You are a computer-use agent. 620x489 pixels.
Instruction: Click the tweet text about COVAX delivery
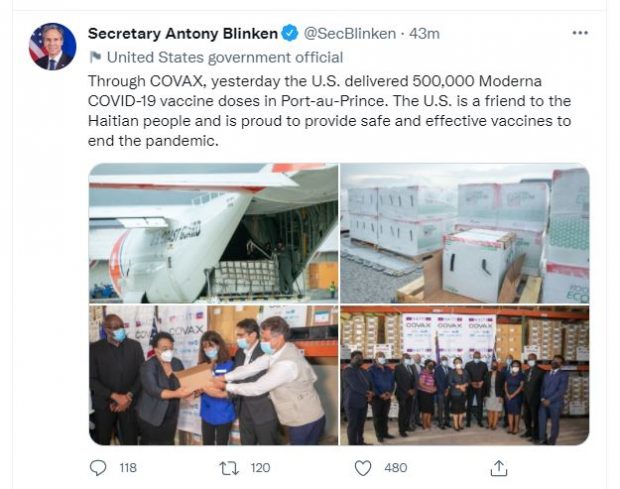[x=329, y=111]
